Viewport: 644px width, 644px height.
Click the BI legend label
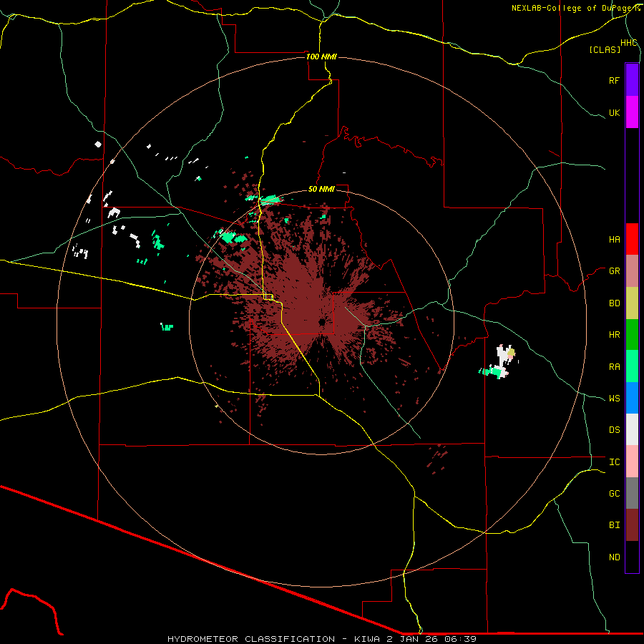click(x=614, y=525)
